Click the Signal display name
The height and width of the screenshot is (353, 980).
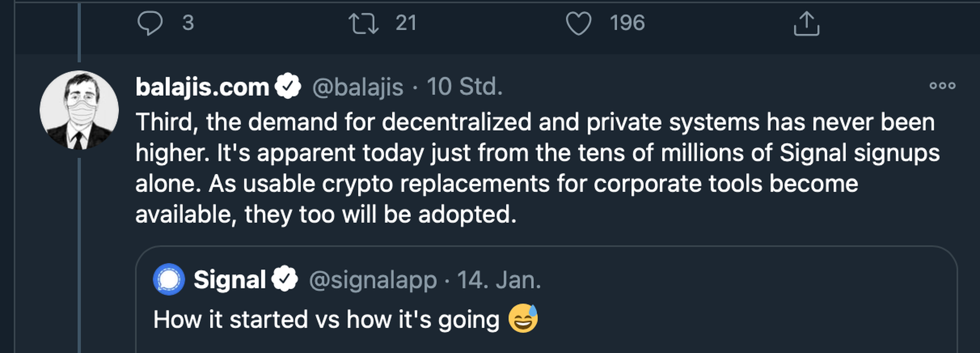coord(229,280)
